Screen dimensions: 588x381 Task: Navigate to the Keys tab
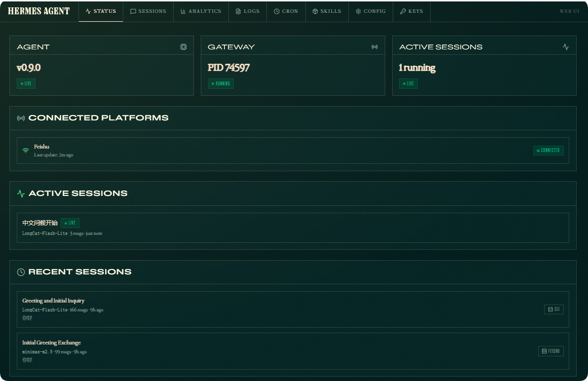pyautogui.click(x=411, y=11)
